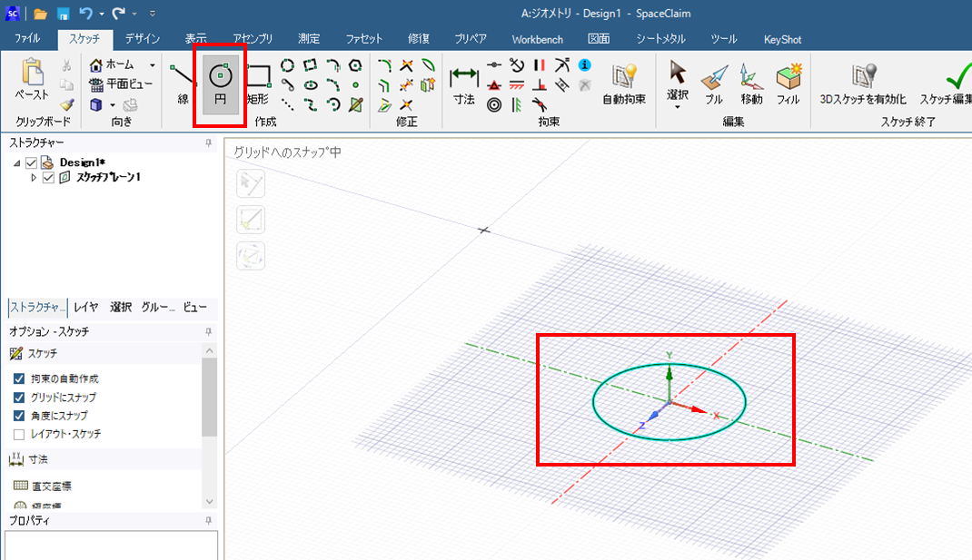This screenshot has width=972, height=560.
Task: Toggle 拘束の自動作成 checkbox
Action: (x=19, y=378)
